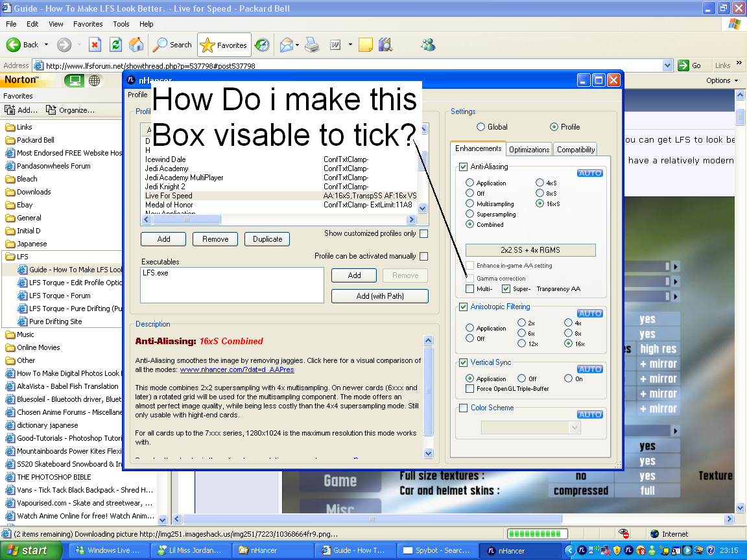Go to Home page icon
The width and height of the screenshot is (747, 560).
click(x=136, y=45)
